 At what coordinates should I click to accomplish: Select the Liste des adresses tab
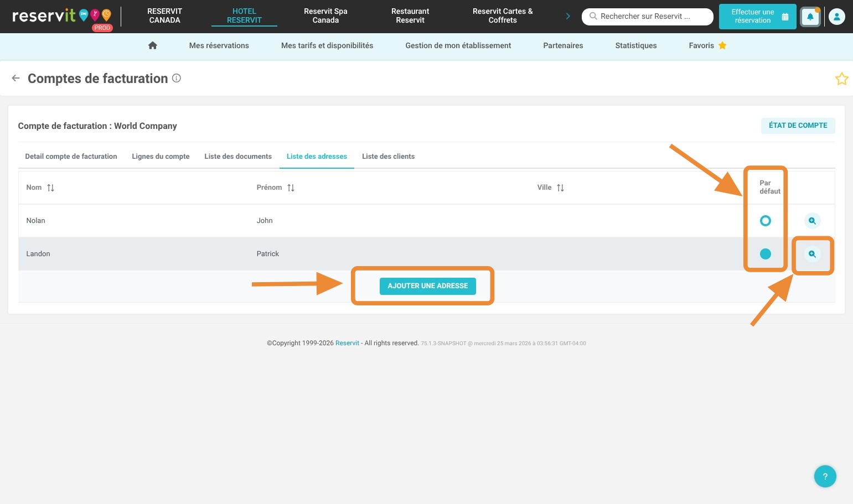point(317,157)
